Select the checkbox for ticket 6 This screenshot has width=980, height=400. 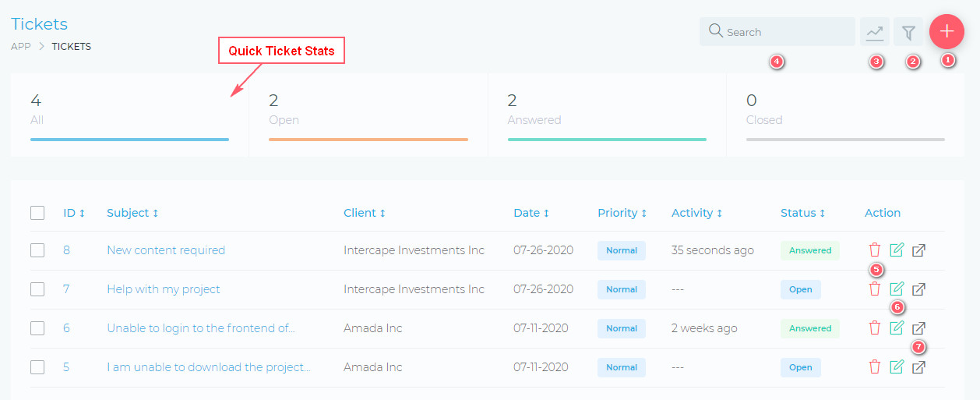[37, 328]
